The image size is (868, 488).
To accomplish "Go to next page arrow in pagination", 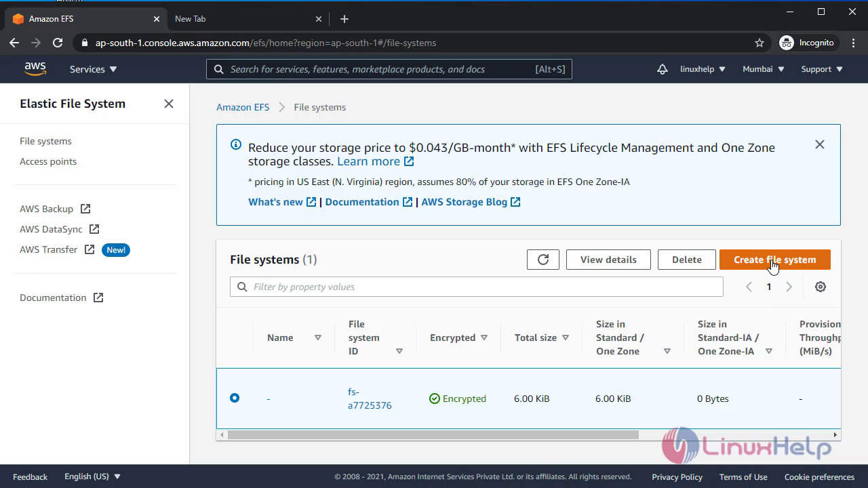I will (x=789, y=287).
